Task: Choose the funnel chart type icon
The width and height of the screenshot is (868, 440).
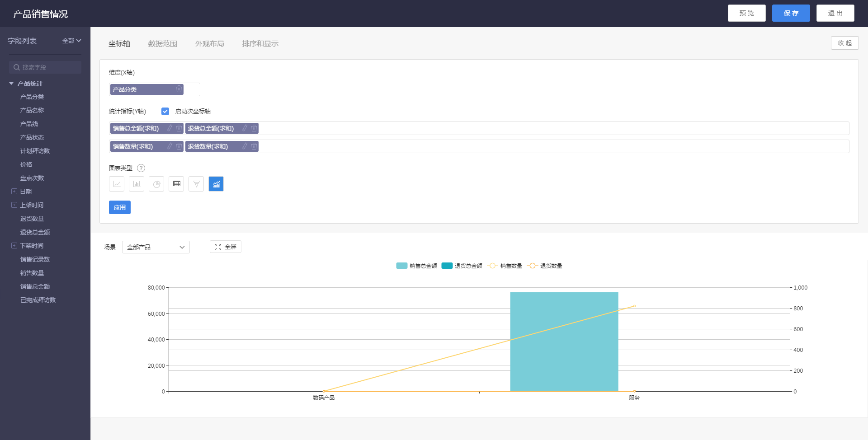Action: coord(196,184)
